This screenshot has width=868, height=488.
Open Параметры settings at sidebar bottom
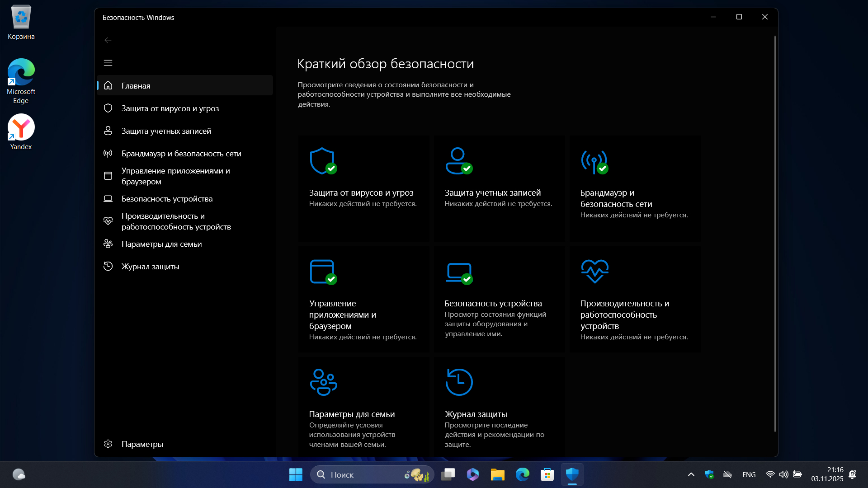(142, 444)
